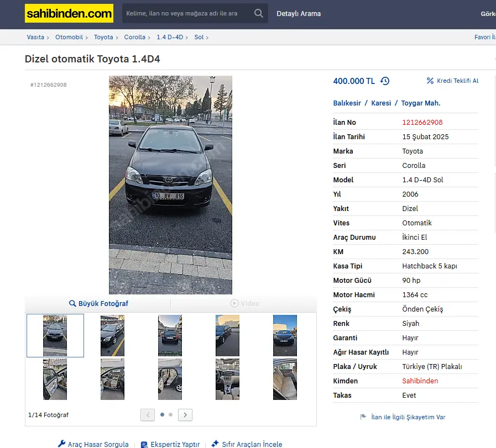The image size is (496, 448).
Task: Open Toygar Mah. neighborhood link
Action: click(421, 103)
